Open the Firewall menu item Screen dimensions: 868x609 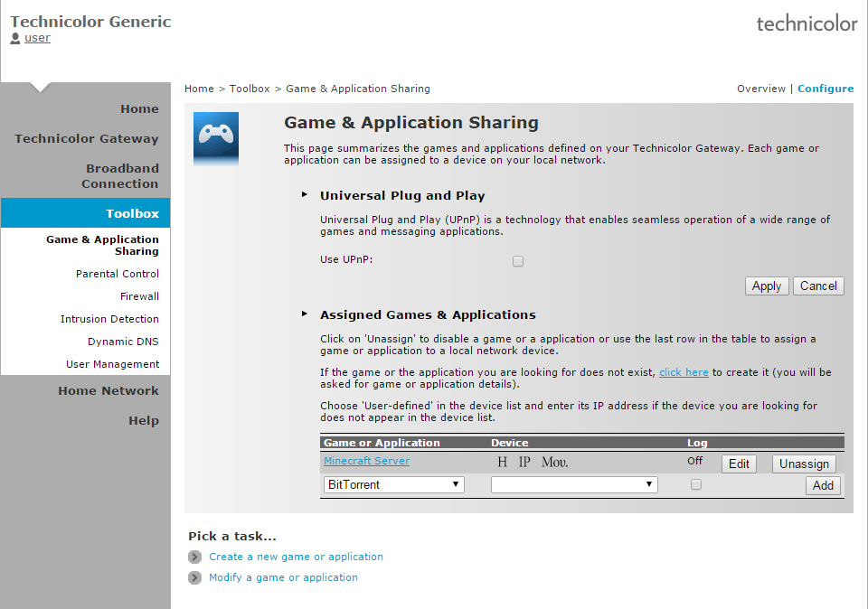pyautogui.click(x=139, y=296)
